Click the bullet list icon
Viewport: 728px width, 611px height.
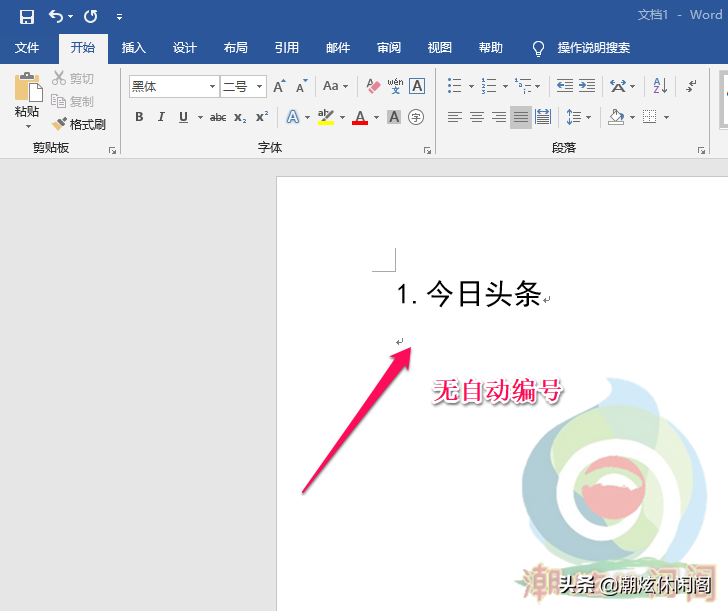pos(455,86)
